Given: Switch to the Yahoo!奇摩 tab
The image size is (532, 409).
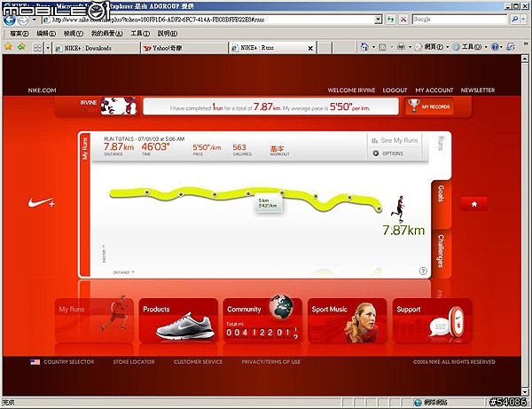Looking at the screenshot, I should [184, 48].
